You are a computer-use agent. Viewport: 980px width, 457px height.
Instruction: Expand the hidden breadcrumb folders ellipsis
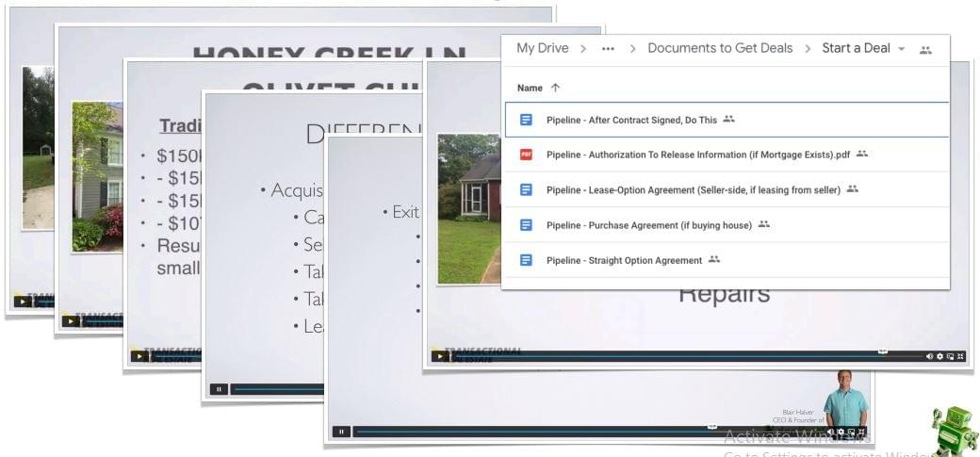point(608,49)
